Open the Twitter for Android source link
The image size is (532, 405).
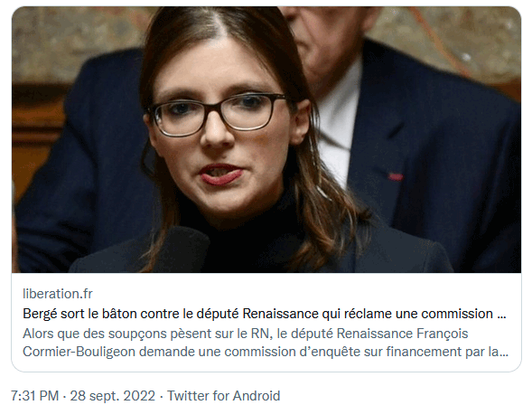[224, 396]
